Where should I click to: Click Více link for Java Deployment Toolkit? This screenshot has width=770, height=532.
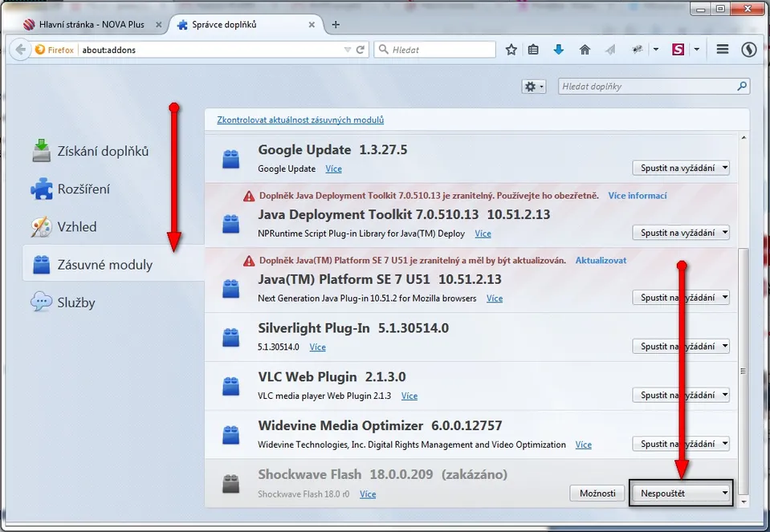(483, 234)
